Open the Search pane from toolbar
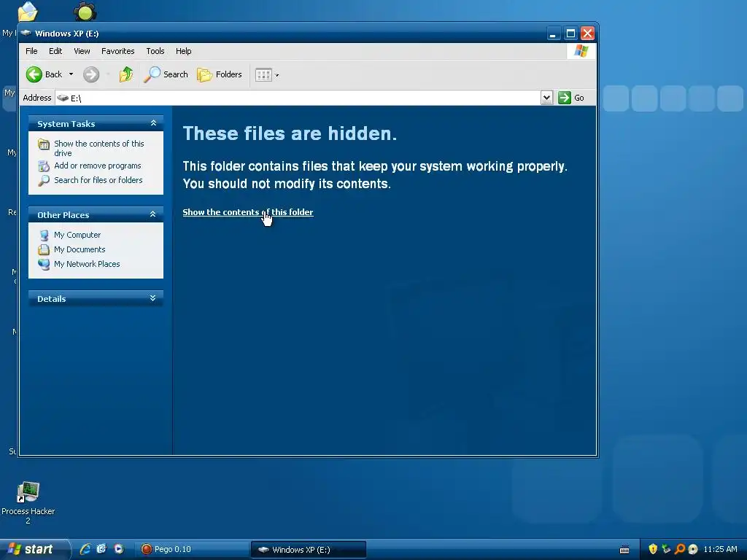Image resolution: width=747 pixels, height=560 pixels. (166, 74)
